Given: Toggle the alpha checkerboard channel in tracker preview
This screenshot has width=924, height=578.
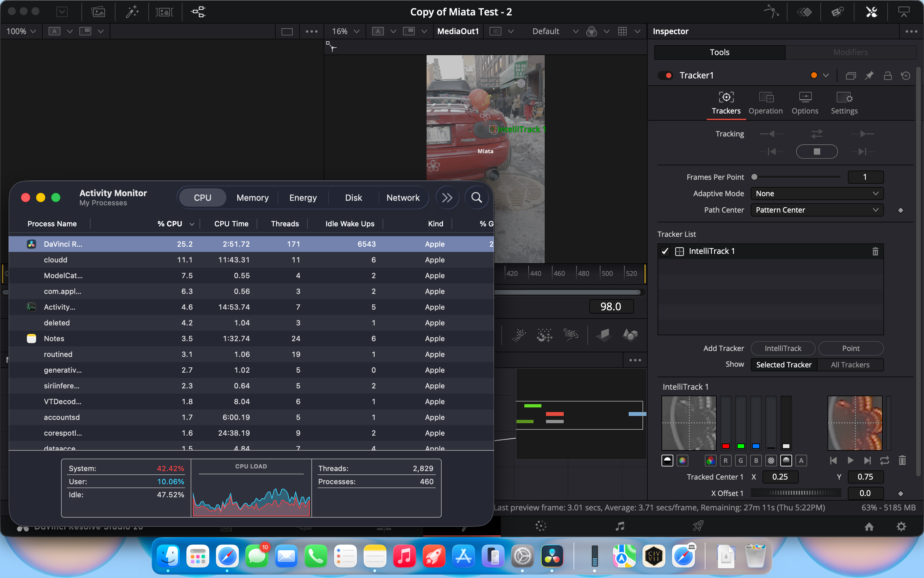Looking at the screenshot, I should tap(771, 461).
